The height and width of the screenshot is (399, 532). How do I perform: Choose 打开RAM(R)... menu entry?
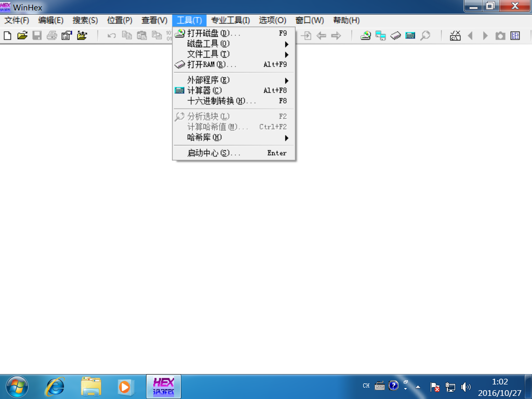[x=234, y=64]
